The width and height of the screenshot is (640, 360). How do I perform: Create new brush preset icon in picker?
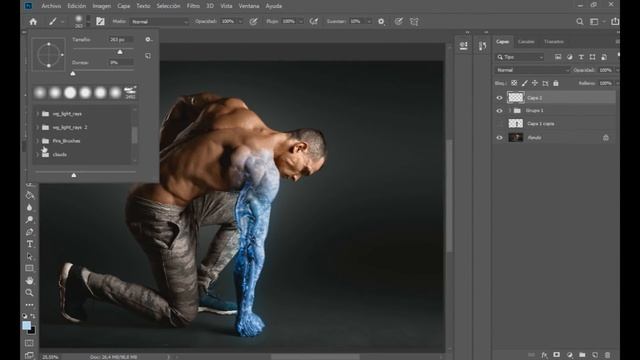(x=148, y=56)
